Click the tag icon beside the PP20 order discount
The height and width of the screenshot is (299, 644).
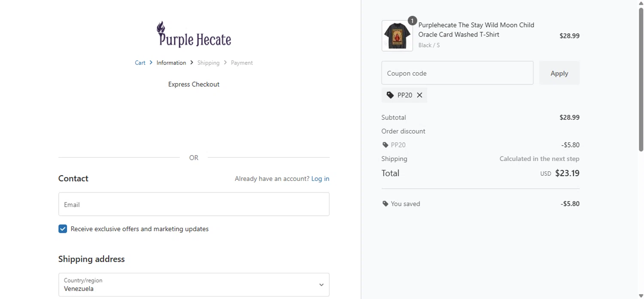tap(385, 145)
